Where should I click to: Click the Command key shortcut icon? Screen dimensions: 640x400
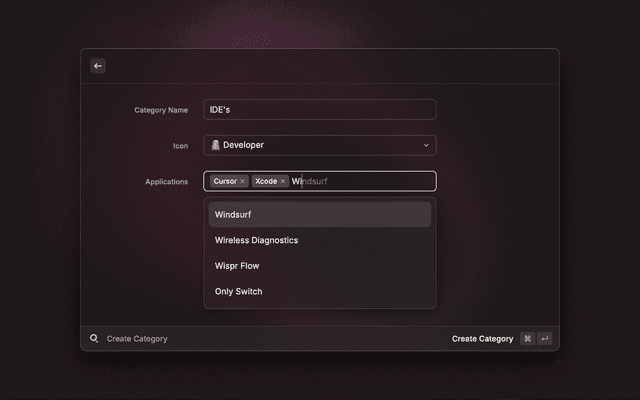527,339
